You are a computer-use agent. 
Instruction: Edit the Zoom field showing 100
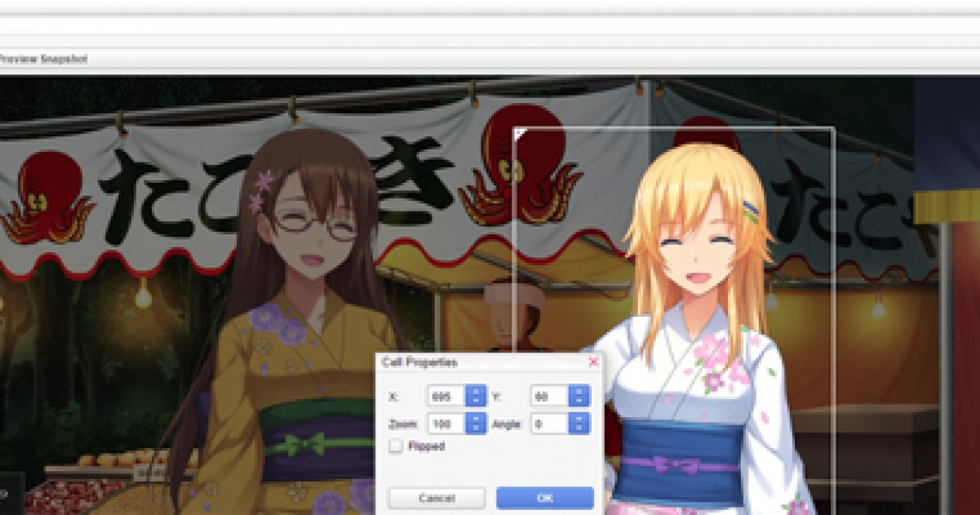pos(447,424)
